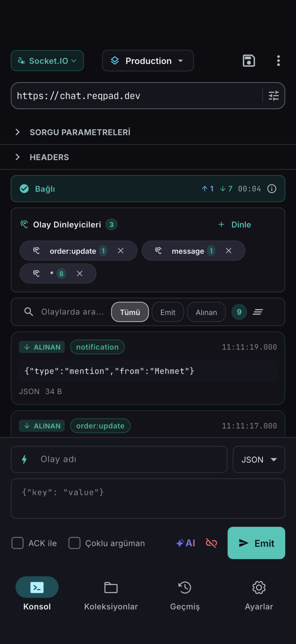Select the wildcard * listener chip
The image size is (296, 644).
coord(58,273)
